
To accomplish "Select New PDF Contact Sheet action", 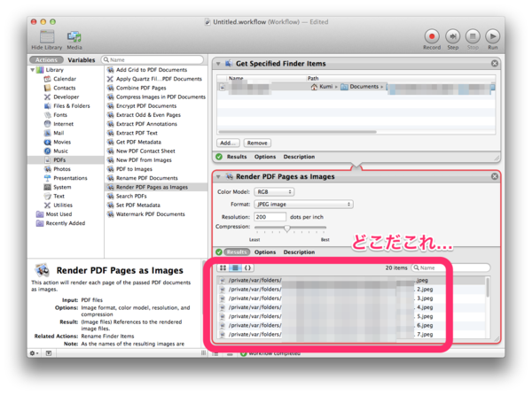I will click(x=145, y=151).
